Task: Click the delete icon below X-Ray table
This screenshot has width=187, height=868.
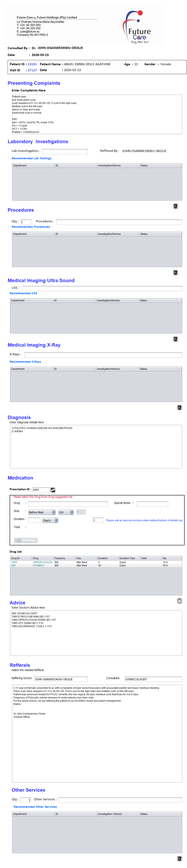Action: point(179,407)
